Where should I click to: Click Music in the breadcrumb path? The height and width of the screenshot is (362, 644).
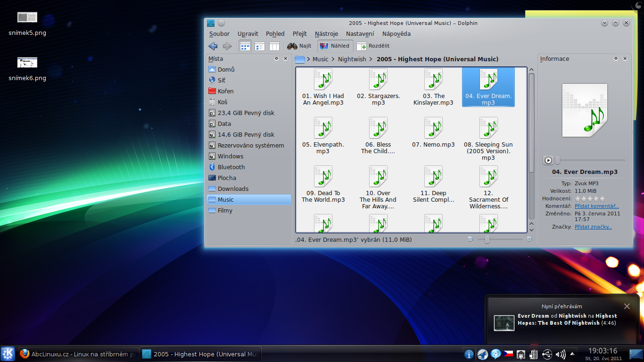(x=320, y=59)
